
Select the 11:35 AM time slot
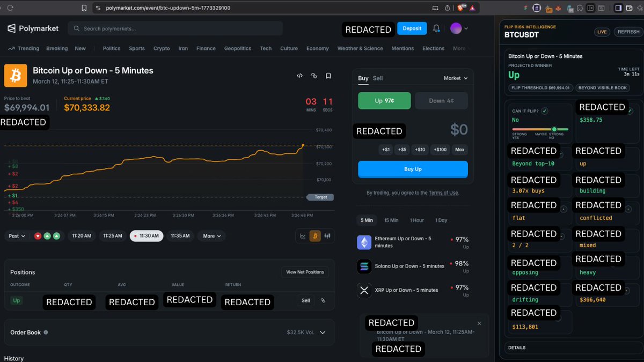click(x=180, y=236)
